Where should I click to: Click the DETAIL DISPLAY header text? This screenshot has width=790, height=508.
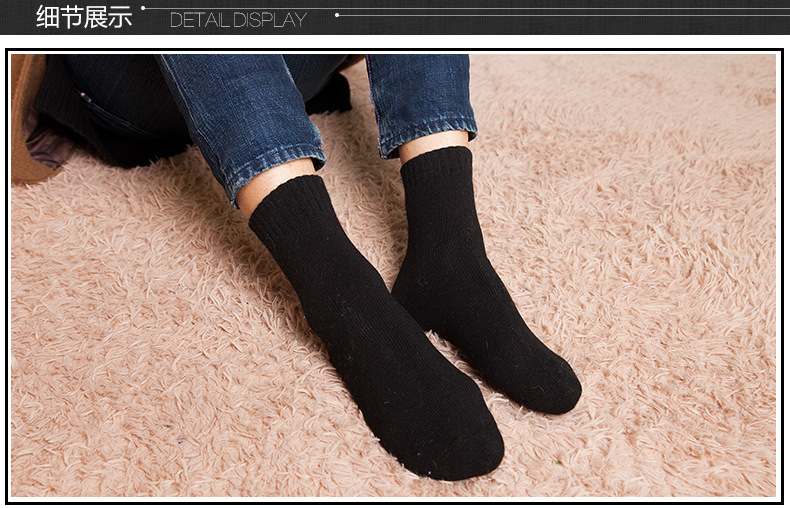(238, 20)
